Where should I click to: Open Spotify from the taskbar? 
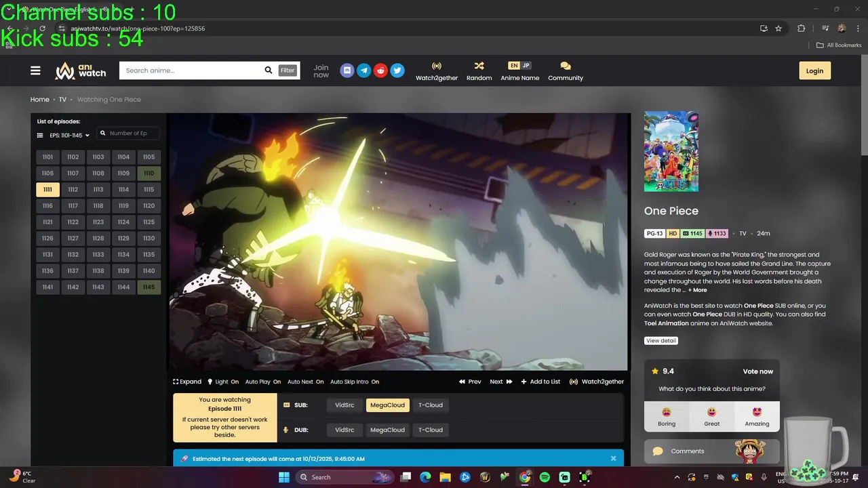pyautogui.click(x=545, y=477)
